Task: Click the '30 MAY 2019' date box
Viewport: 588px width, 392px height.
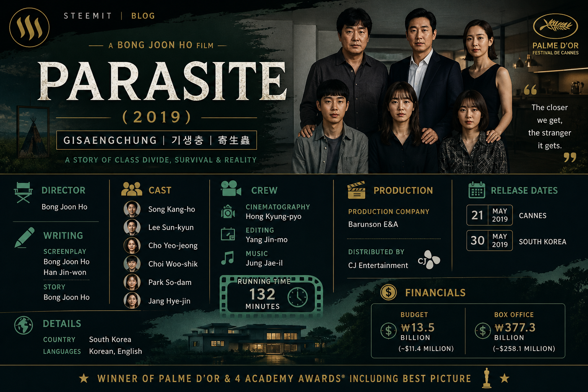Action: [x=489, y=240]
